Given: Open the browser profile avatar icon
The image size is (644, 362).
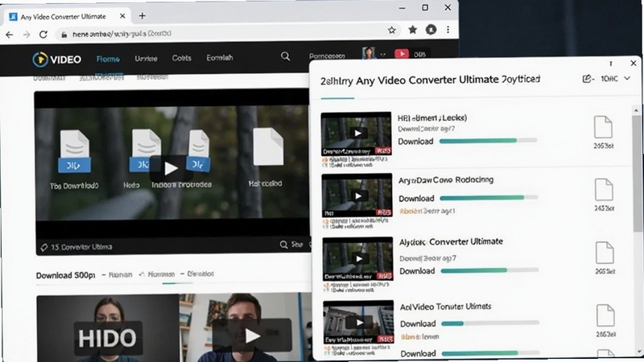Looking at the screenshot, I should pos(431,30).
